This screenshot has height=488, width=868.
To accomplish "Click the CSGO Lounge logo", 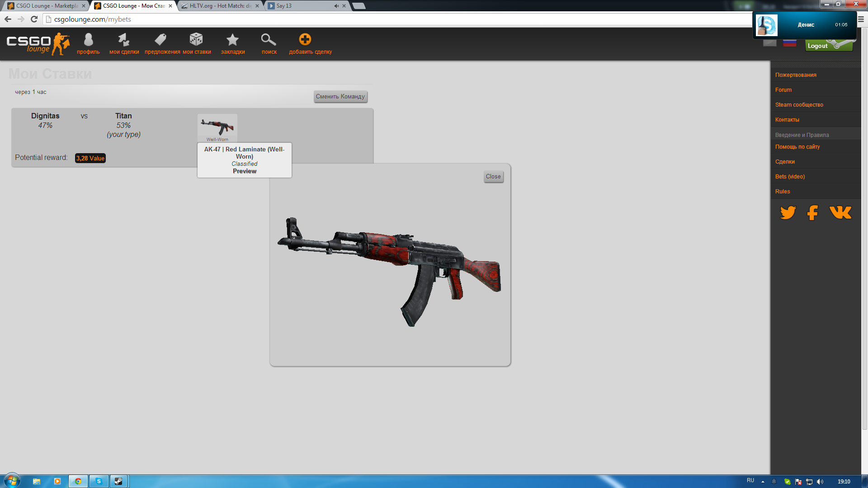I will (x=38, y=44).
